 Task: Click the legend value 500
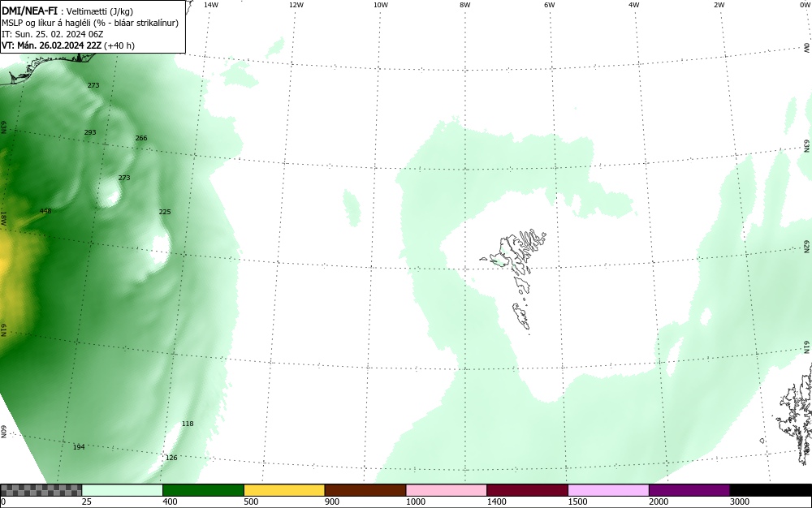(x=251, y=502)
